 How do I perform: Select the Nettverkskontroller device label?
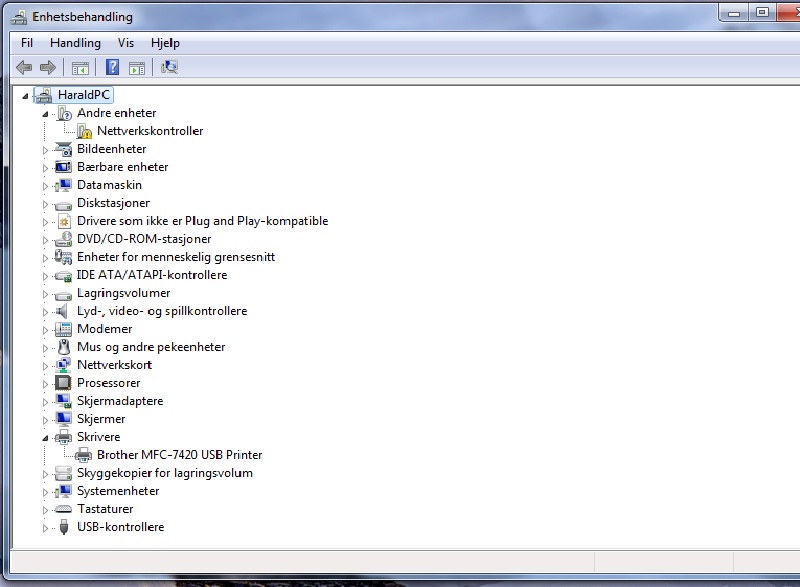click(x=150, y=131)
